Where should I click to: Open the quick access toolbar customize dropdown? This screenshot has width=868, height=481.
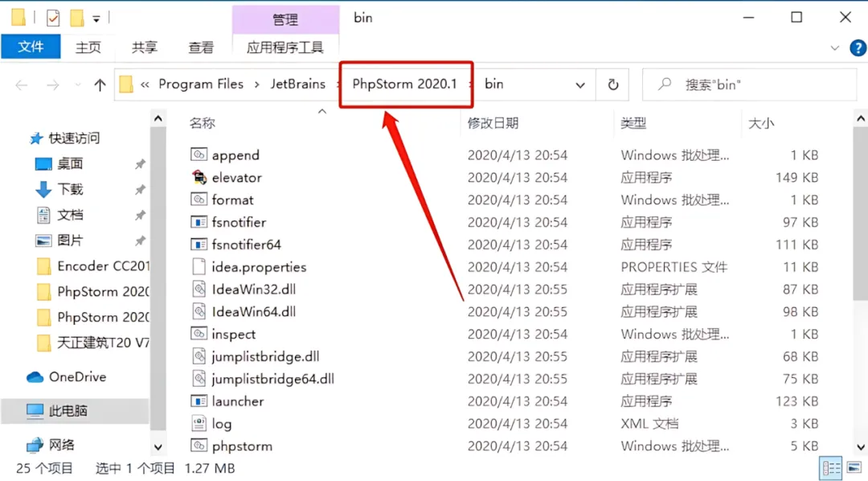pos(96,18)
